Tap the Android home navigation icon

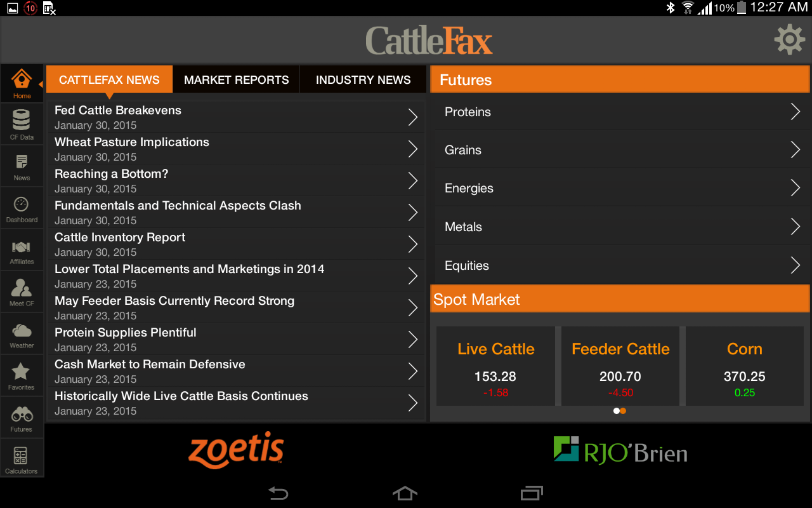tap(405, 493)
